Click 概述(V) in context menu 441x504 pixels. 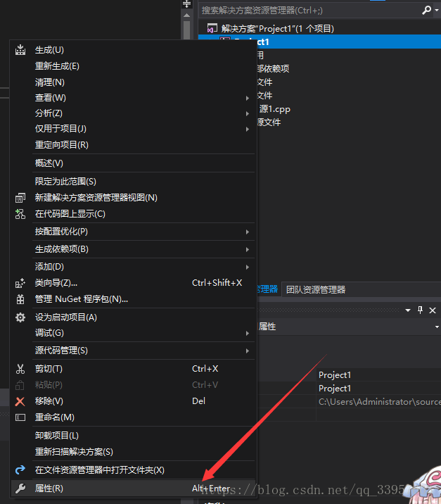(49, 163)
